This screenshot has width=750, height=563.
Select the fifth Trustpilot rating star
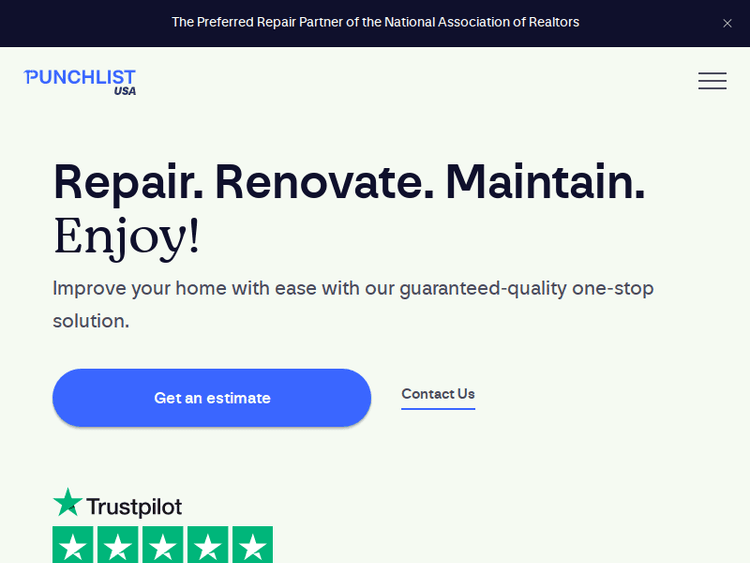252,546
